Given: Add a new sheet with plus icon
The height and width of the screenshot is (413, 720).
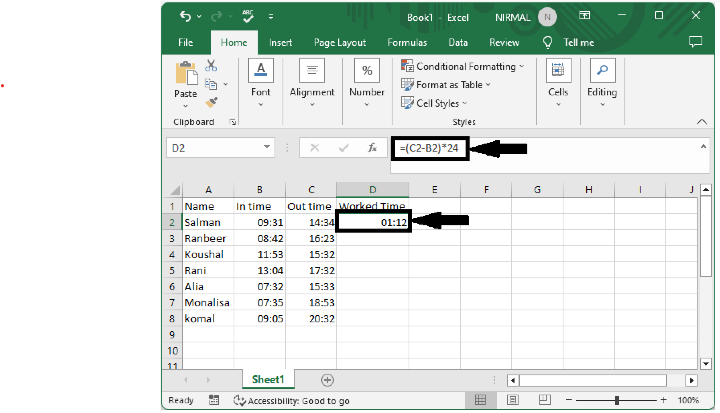Looking at the screenshot, I should click(x=327, y=380).
